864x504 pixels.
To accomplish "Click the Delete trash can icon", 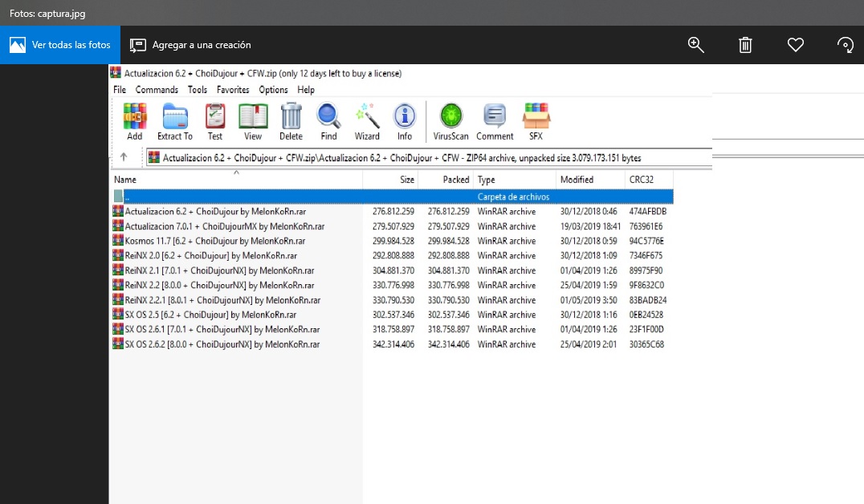I will point(291,122).
